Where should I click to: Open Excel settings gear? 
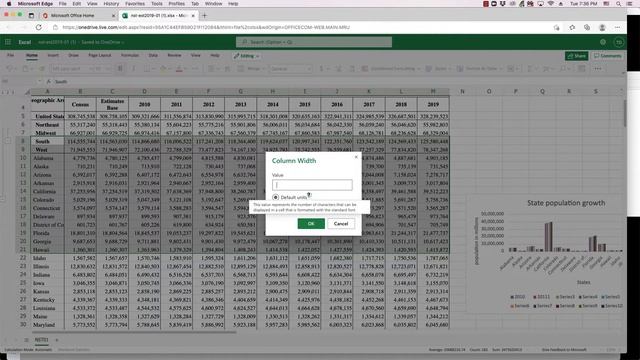click(603, 42)
